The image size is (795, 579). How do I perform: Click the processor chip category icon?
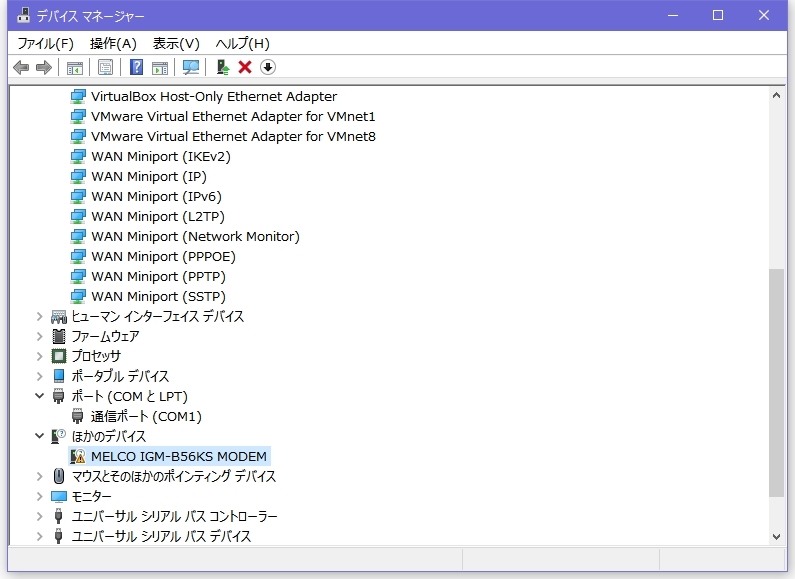point(59,356)
